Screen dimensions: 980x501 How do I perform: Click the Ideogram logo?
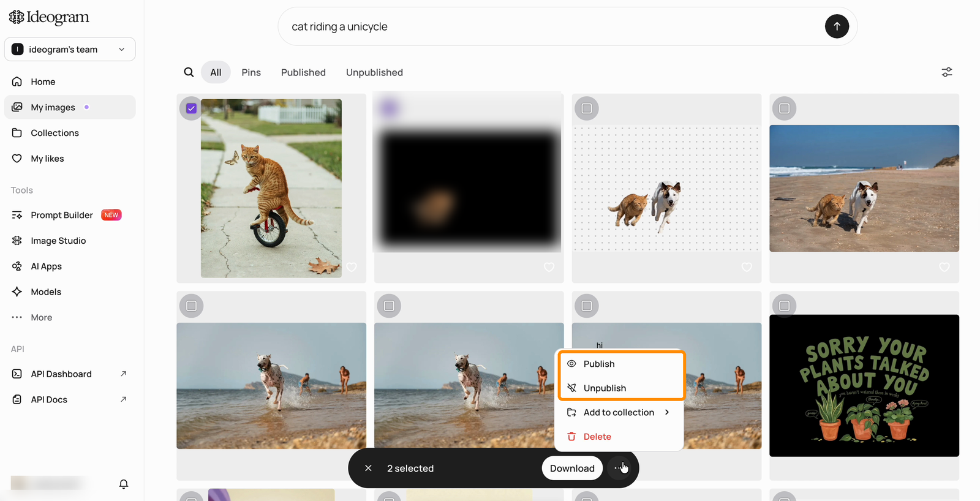(x=49, y=17)
